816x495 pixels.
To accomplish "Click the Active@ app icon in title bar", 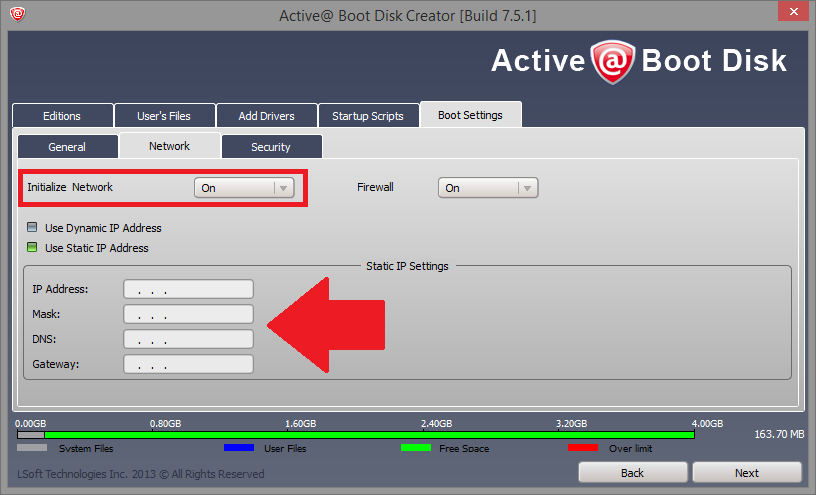I will (x=18, y=16).
